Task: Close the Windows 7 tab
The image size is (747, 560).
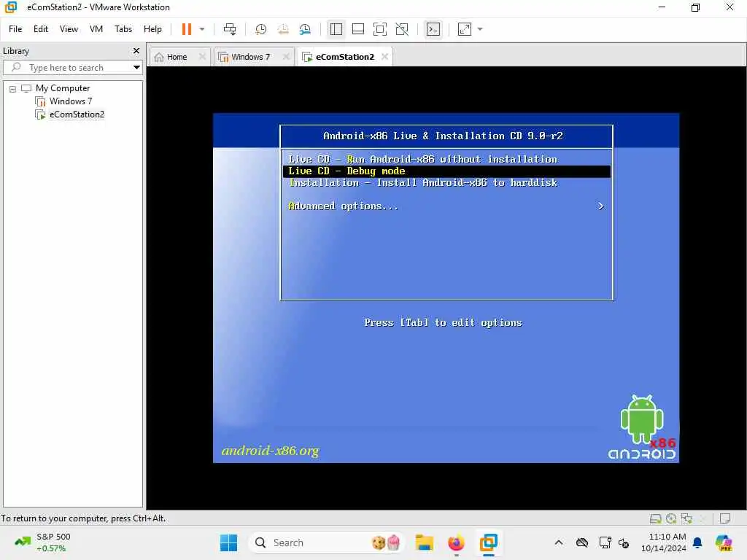Action: 286,57
